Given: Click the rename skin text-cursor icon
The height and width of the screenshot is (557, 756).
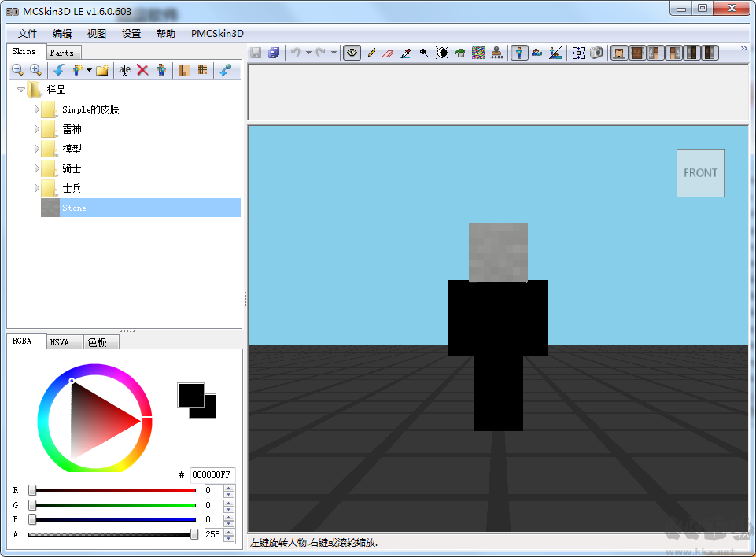Looking at the screenshot, I should 124,70.
